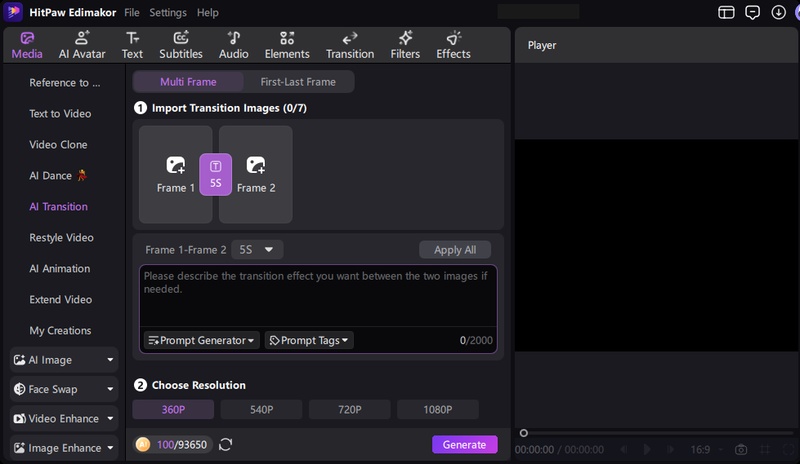Click the player progress slider handle
This screenshot has width=800, height=464.
523,433
